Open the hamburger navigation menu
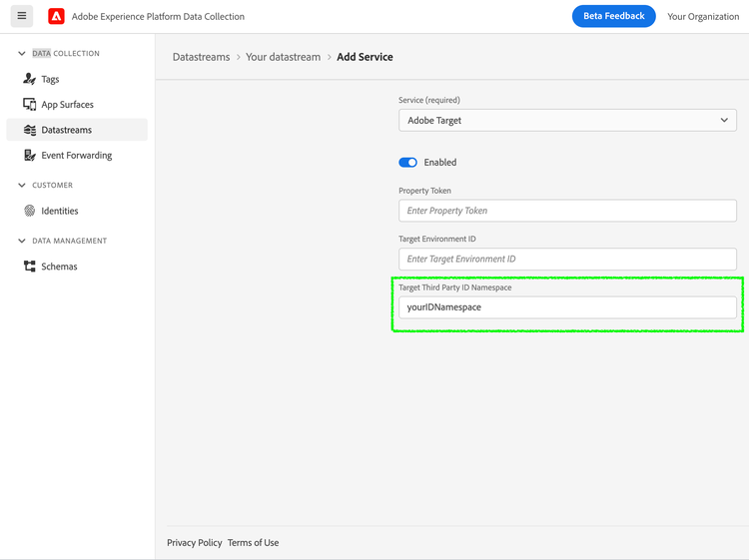This screenshot has width=749, height=560. pos(22,16)
